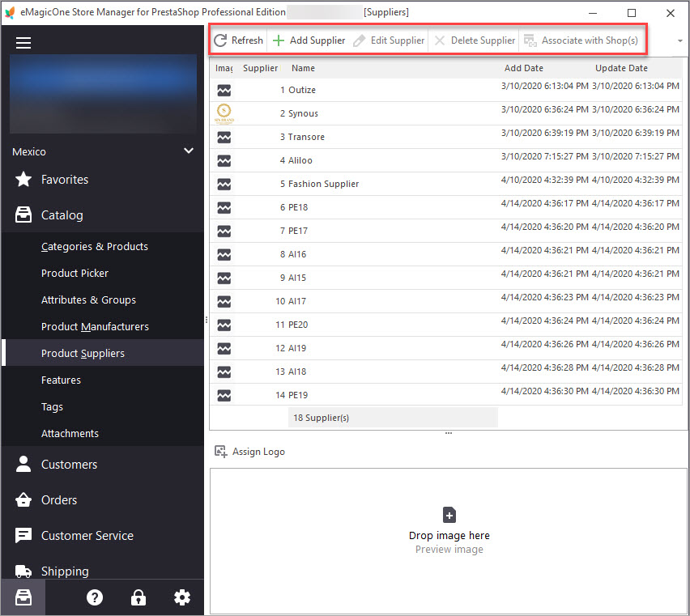Click the Customers person icon
690x616 pixels.
23,464
